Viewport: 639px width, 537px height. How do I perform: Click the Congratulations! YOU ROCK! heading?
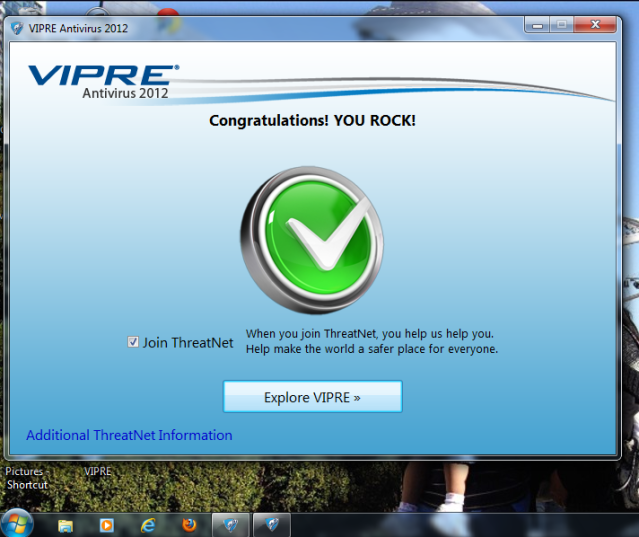point(312,121)
